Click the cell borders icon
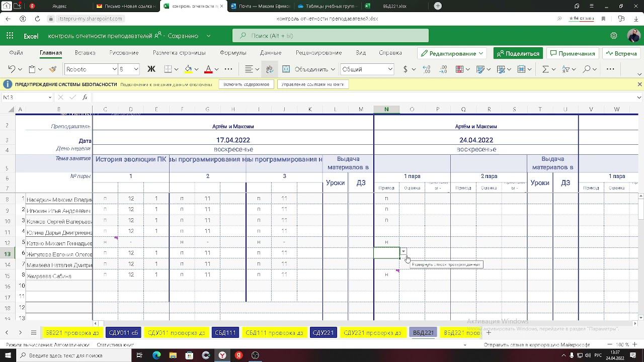 (x=169, y=69)
